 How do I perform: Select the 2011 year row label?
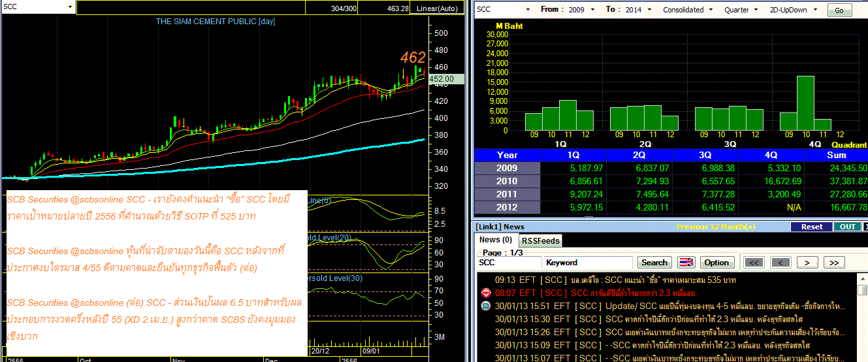[507, 194]
